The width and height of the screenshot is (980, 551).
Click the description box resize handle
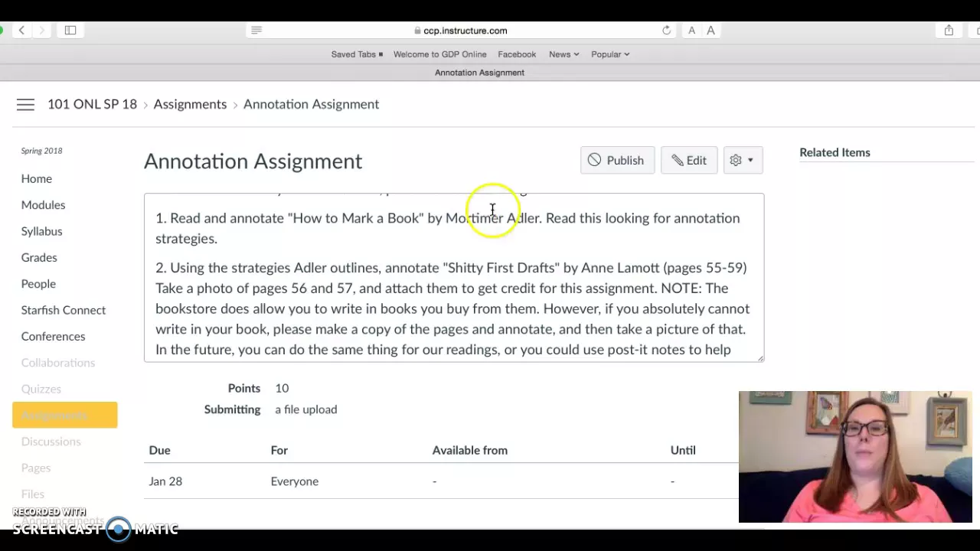tap(760, 357)
